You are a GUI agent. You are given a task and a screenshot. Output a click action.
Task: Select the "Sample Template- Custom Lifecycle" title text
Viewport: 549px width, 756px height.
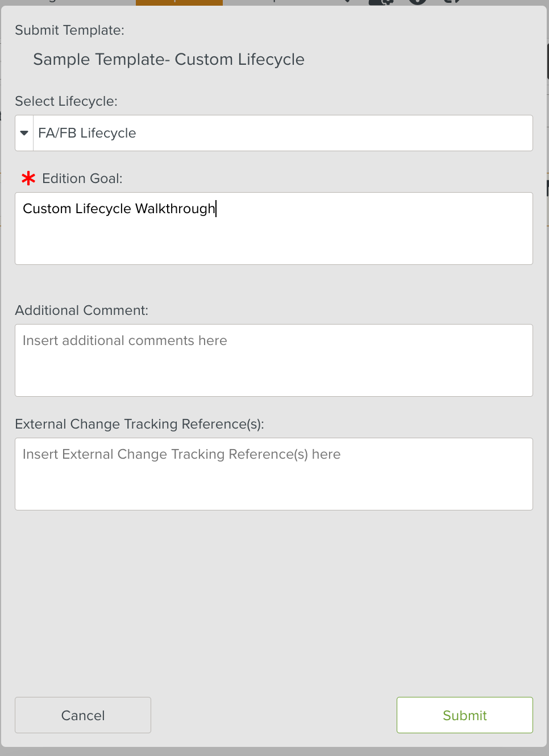(x=169, y=59)
